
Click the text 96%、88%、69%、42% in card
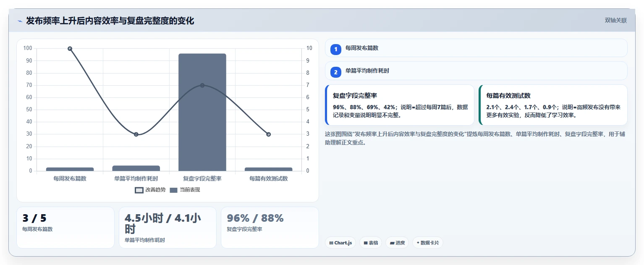[364, 107]
